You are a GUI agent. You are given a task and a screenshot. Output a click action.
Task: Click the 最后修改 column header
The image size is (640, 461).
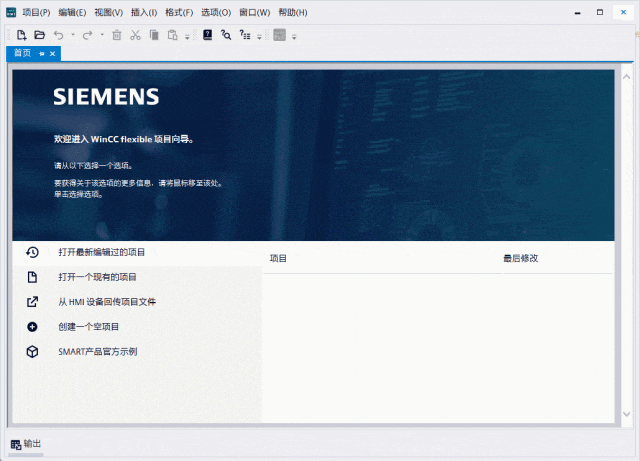(x=521, y=258)
